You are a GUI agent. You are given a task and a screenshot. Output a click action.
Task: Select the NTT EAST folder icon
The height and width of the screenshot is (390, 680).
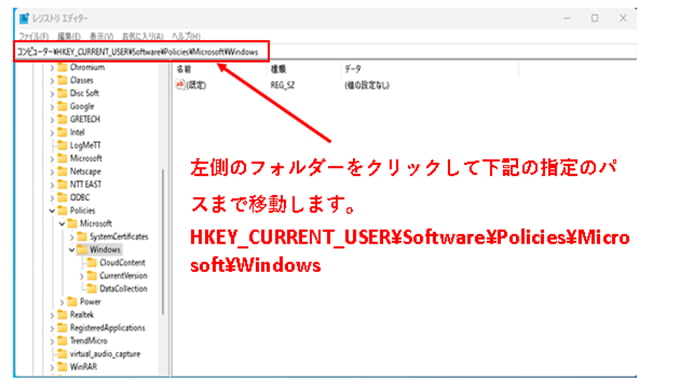point(63,184)
